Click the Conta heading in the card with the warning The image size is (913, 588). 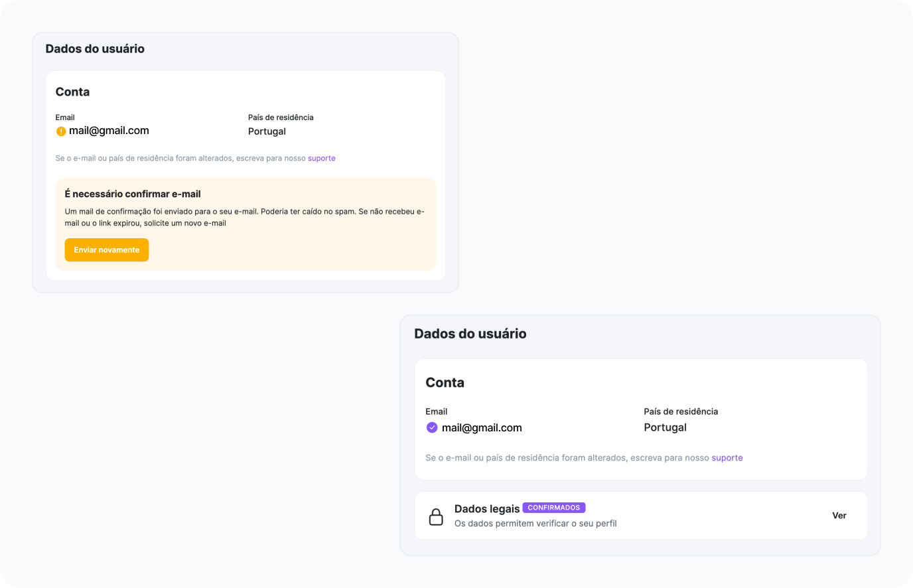tap(72, 92)
